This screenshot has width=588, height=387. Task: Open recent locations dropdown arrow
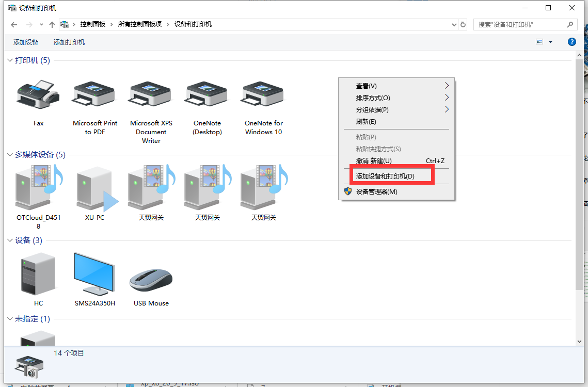click(x=41, y=25)
